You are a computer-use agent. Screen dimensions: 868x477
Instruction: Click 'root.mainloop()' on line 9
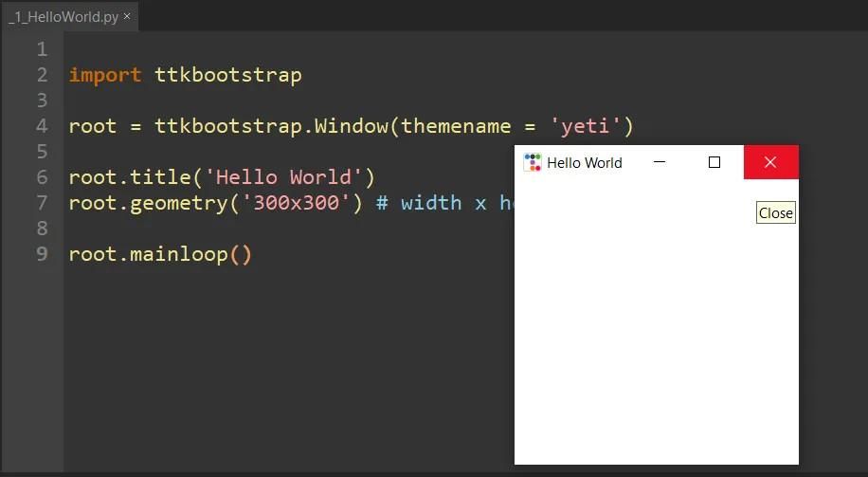point(160,254)
